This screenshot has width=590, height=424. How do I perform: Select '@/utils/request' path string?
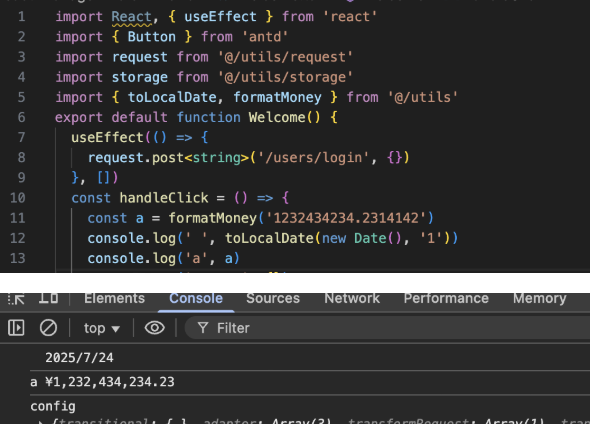(285, 57)
